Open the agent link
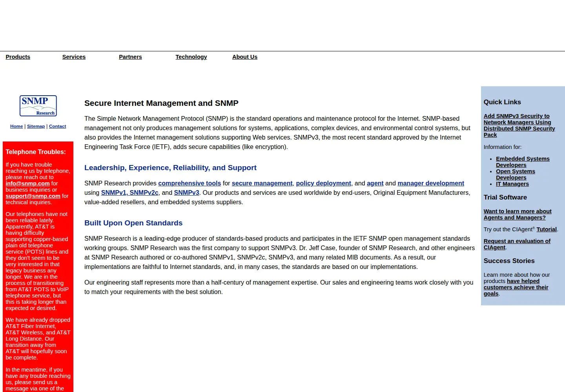 tap(375, 183)
